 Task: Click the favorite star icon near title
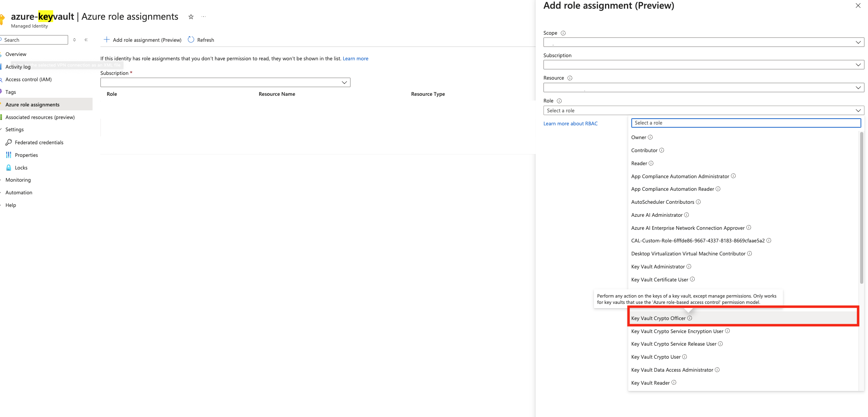coord(191,17)
